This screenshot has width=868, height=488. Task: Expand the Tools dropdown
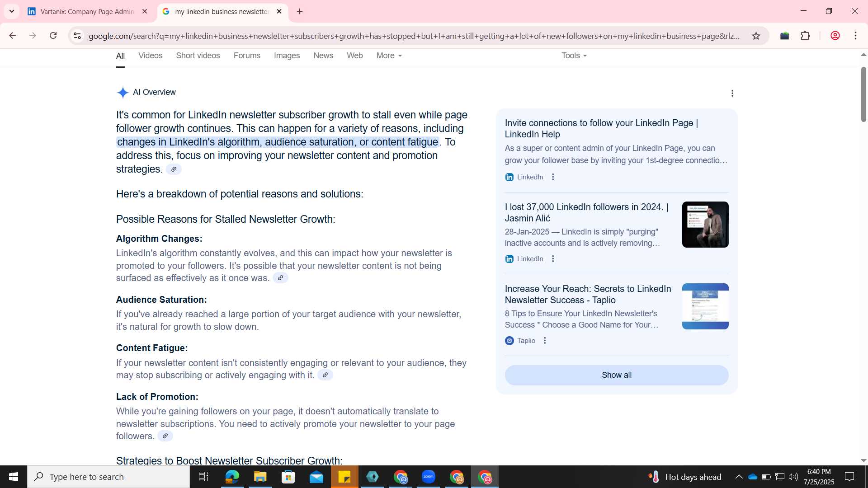click(574, 56)
